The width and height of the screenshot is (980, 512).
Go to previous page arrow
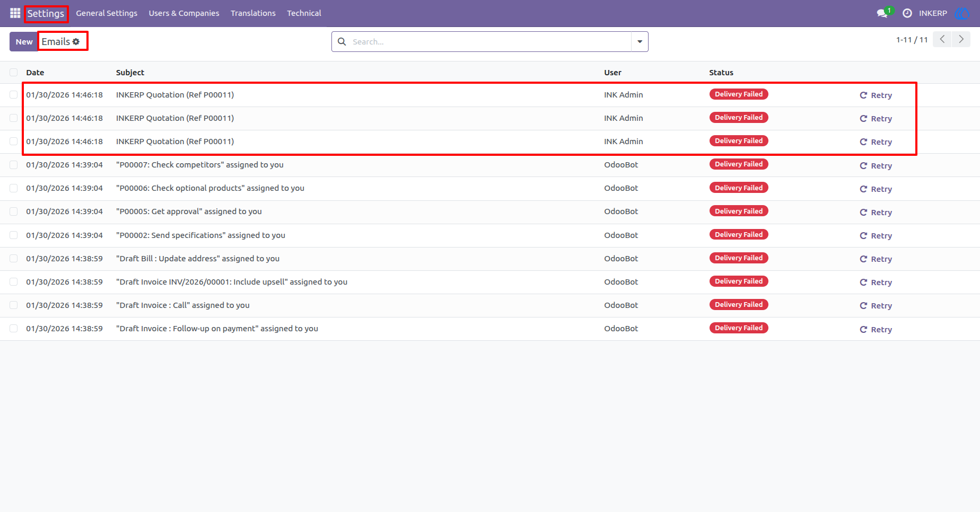(x=942, y=39)
